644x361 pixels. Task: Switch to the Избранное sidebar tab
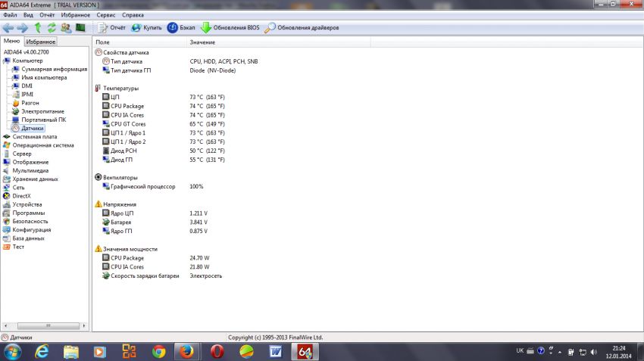pos(41,42)
